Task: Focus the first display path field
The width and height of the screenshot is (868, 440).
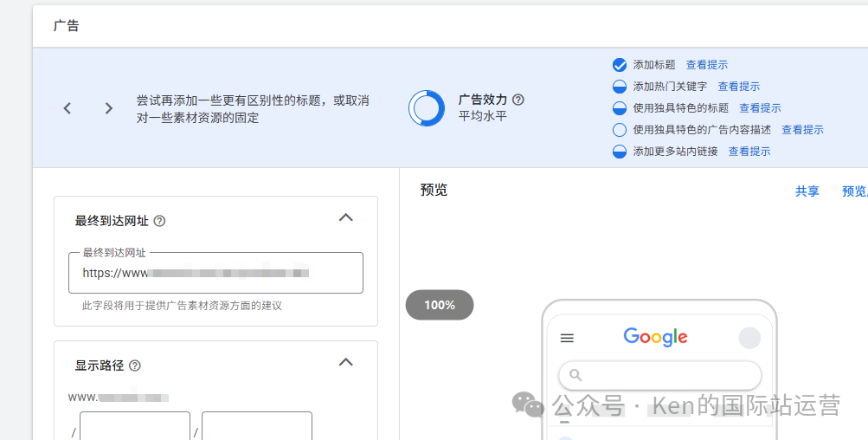Action: (135, 427)
